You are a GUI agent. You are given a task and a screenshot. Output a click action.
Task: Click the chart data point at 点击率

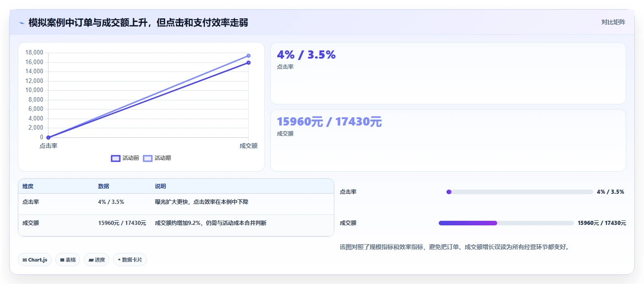48,137
